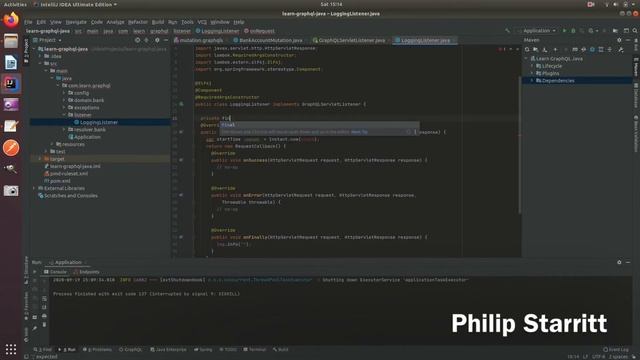640x360 pixels.
Task: Open the Files app in the dock
Action: tap(11, 41)
